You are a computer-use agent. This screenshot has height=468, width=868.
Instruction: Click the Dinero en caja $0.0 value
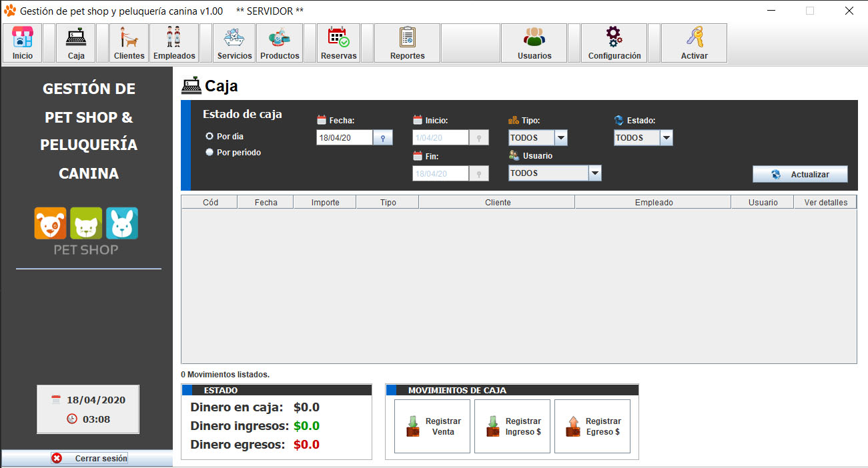306,407
